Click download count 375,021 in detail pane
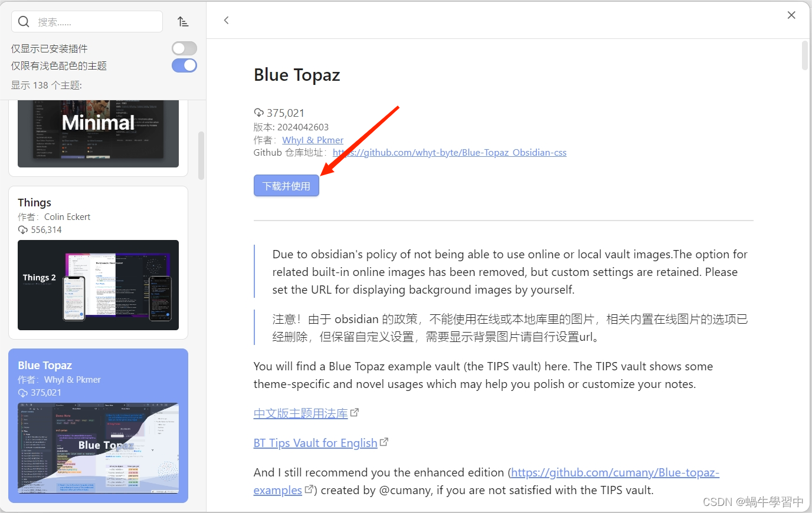The height and width of the screenshot is (513, 812). (286, 113)
